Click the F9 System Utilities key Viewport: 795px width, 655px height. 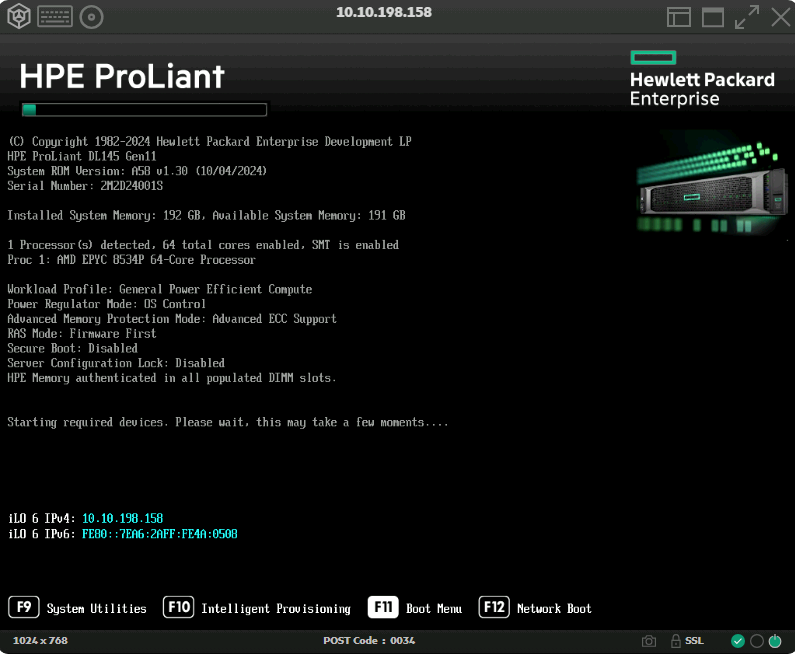pyautogui.click(x=24, y=607)
